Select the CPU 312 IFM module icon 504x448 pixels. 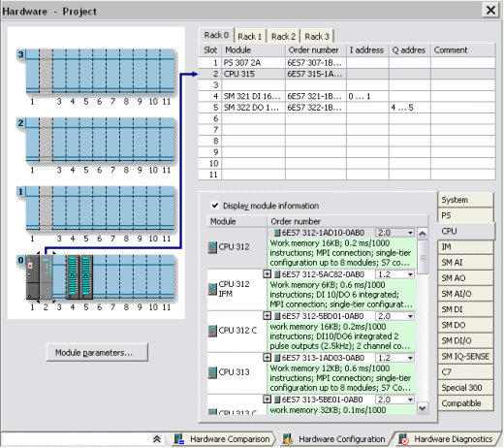tap(212, 289)
